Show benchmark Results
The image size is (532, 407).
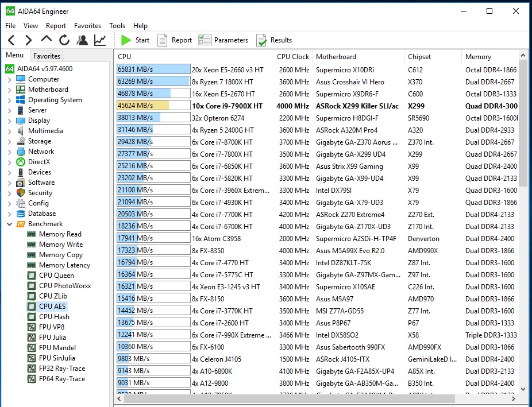coord(274,40)
